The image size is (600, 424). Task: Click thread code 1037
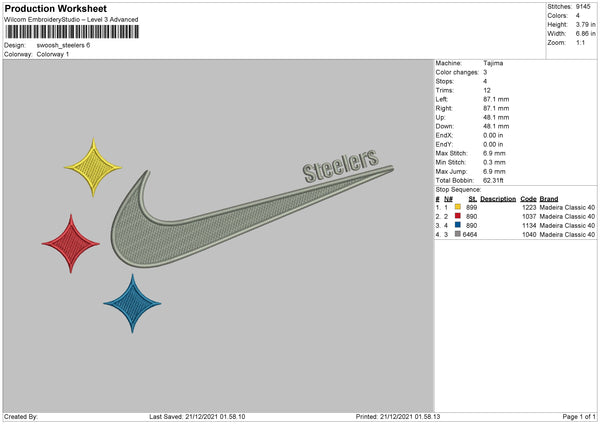(529, 216)
